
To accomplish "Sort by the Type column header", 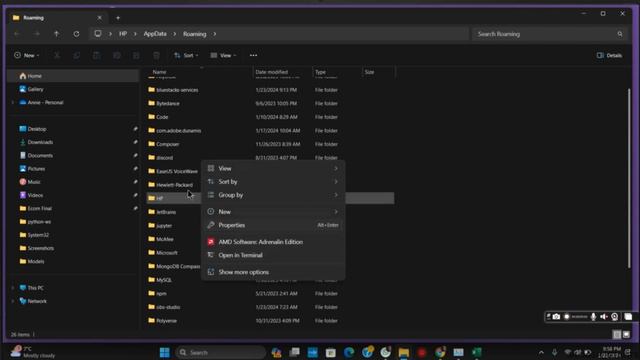I will 337,72.
